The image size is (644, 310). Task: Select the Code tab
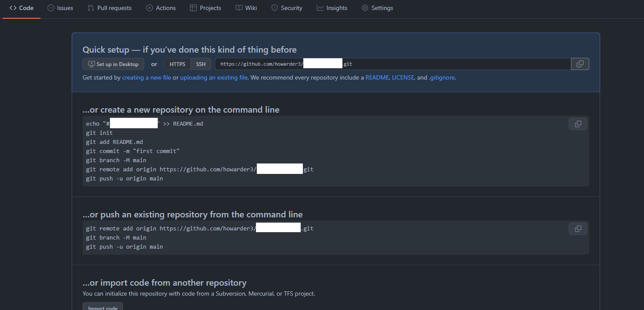click(22, 8)
